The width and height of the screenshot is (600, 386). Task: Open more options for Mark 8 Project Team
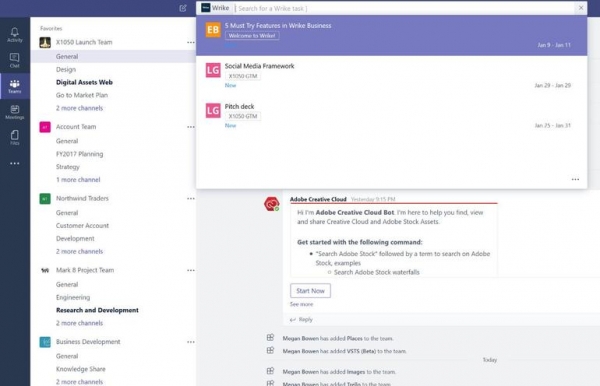point(191,270)
